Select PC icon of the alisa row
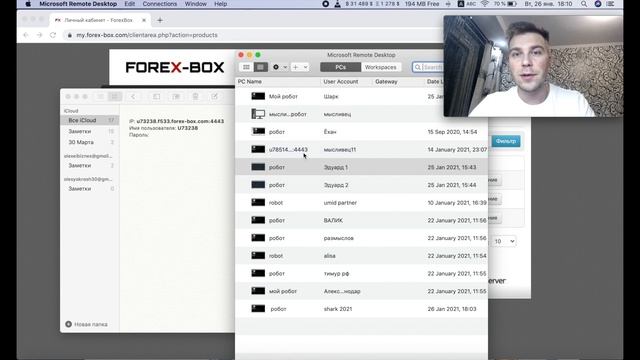The height and width of the screenshot is (360, 640). tap(258, 256)
